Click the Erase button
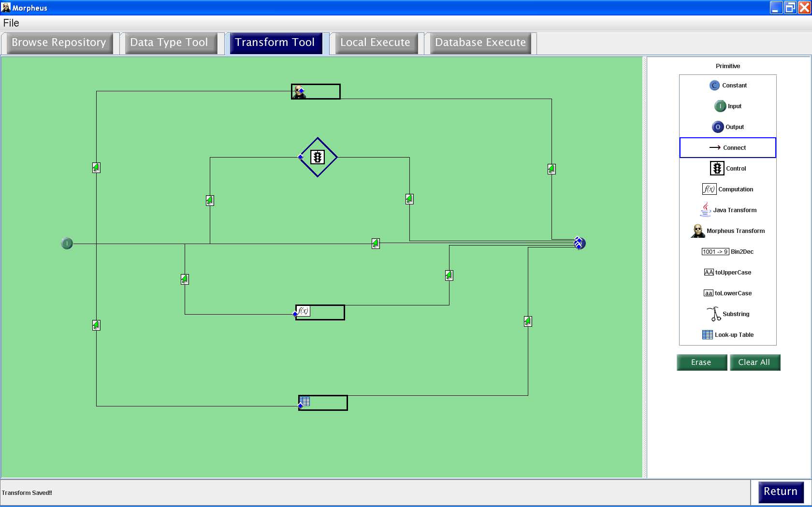The height and width of the screenshot is (507, 812). point(701,362)
